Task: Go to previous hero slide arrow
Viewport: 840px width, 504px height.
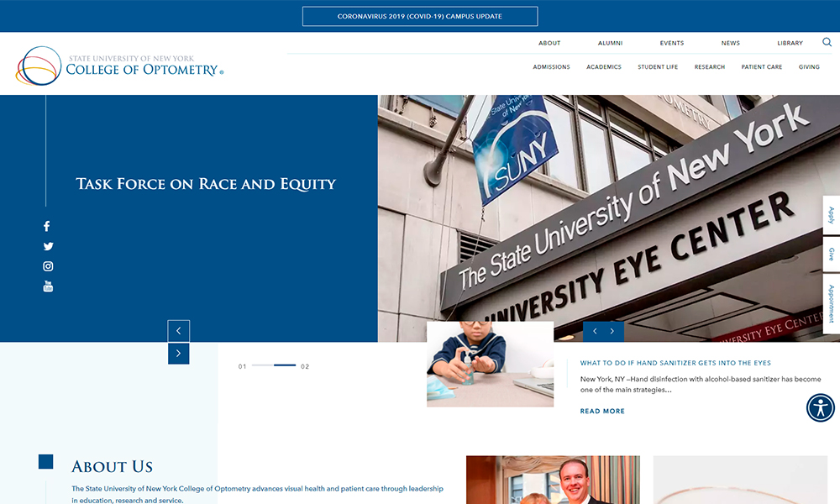Action: (x=178, y=331)
